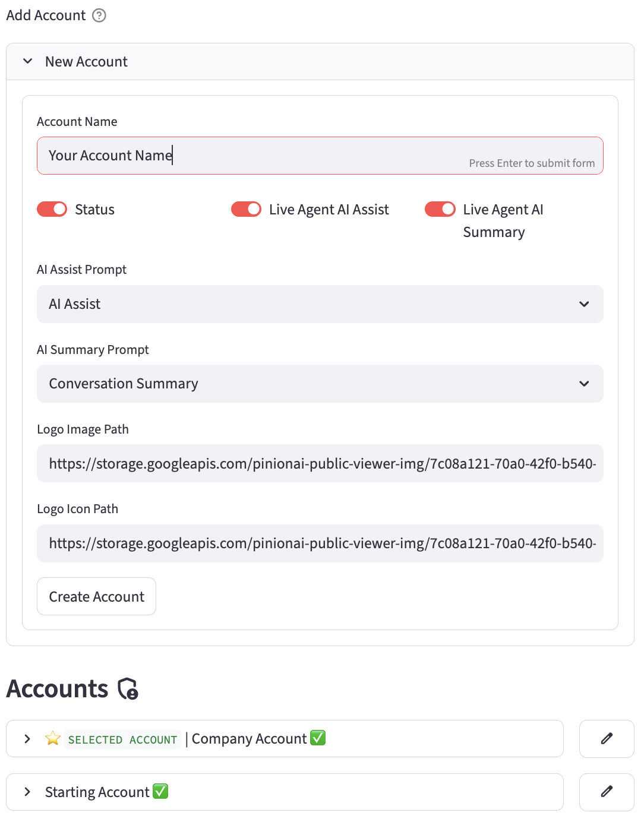Turn off Live Agent AI Summary toggle
The width and height of the screenshot is (644, 822).
coord(440,209)
